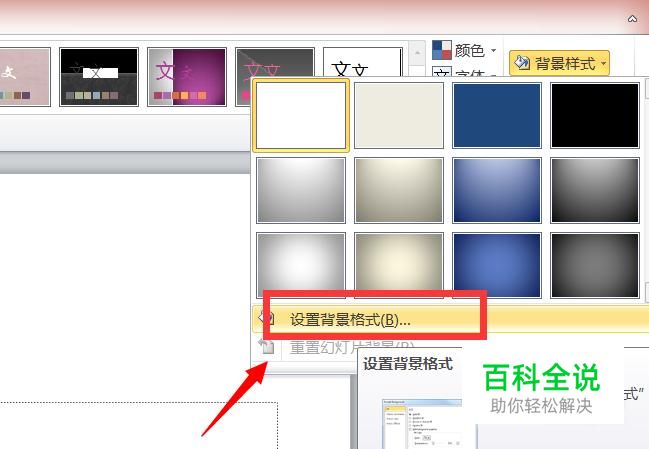Viewport: 649px width, 449px height.
Task: Pick the white radial style in third row
Action: [x=301, y=263]
